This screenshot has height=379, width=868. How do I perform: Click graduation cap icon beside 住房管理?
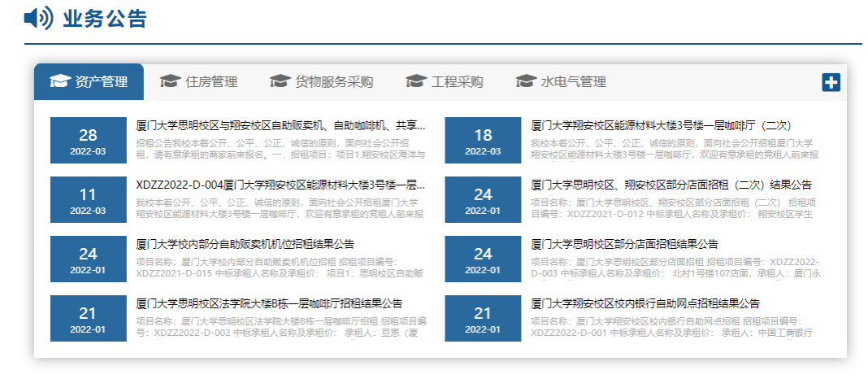(170, 82)
